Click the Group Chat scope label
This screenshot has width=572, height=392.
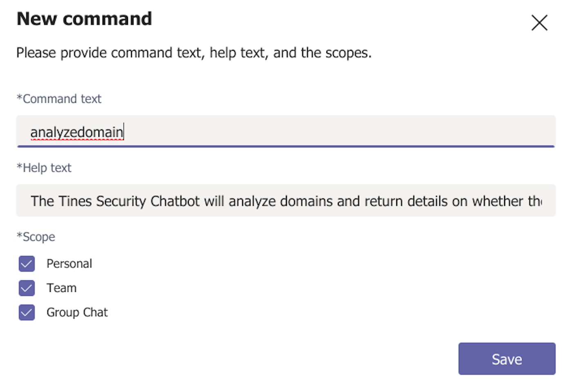pos(77,313)
